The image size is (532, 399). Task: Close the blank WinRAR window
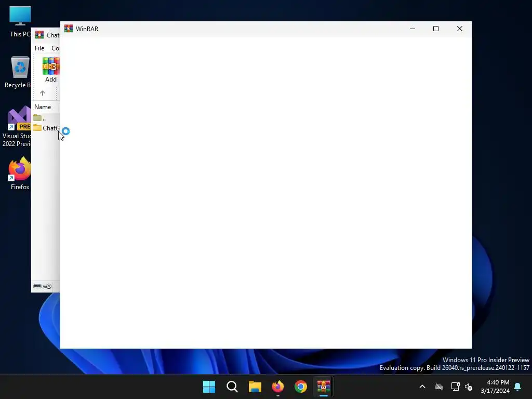460,29
